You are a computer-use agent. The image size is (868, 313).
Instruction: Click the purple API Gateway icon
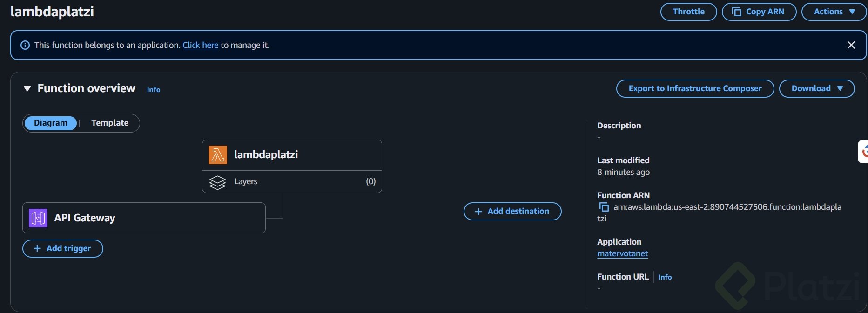pos(38,218)
